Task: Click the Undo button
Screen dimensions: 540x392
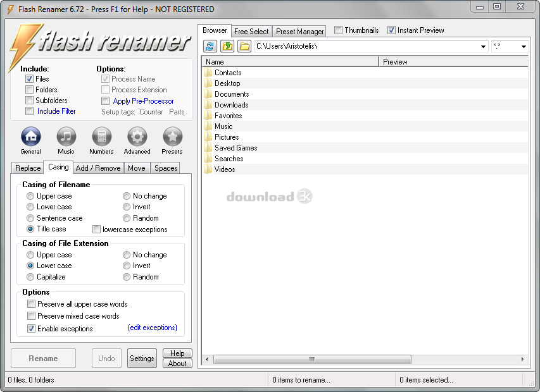Action: (106, 358)
